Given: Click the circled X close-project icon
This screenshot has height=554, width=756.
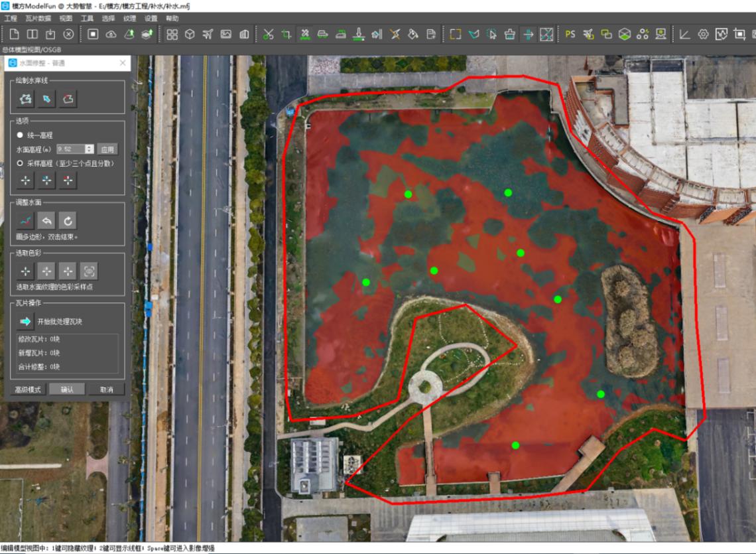Looking at the screenshot, I should tap(69, 35).
